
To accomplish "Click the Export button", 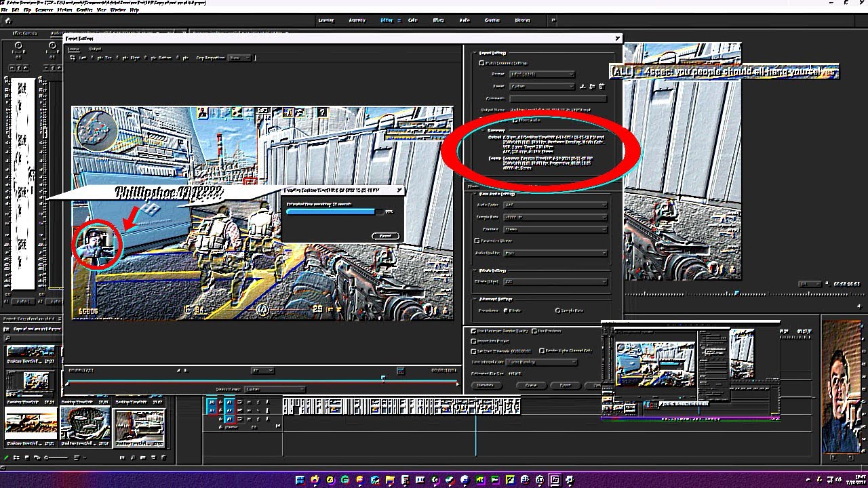I will tap(565, 385).
